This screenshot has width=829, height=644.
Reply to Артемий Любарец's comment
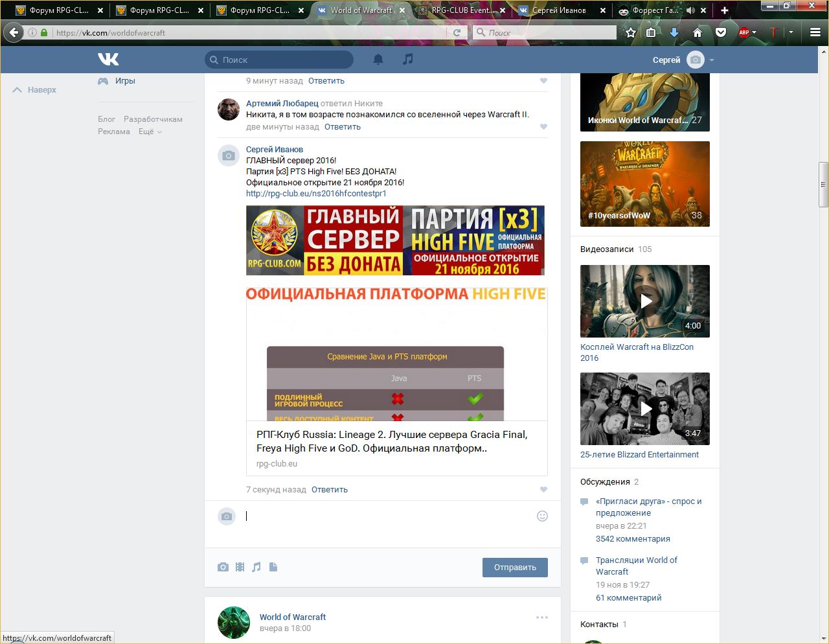(343, 127)
